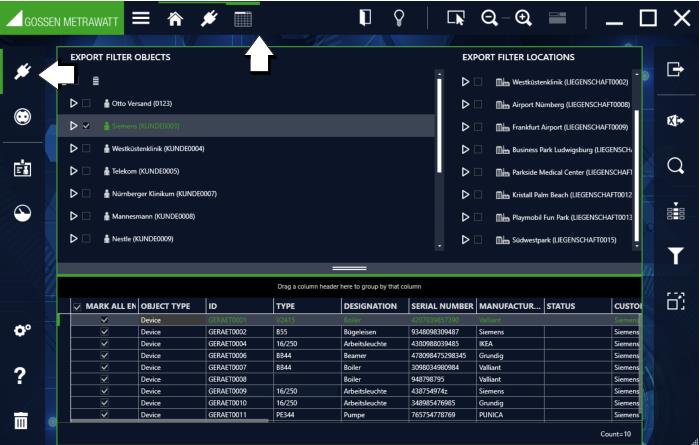Check the Nestle (KUNDE0009) checkbox
Viewport: 700px width, 445px height.
[x=86, y=239]
